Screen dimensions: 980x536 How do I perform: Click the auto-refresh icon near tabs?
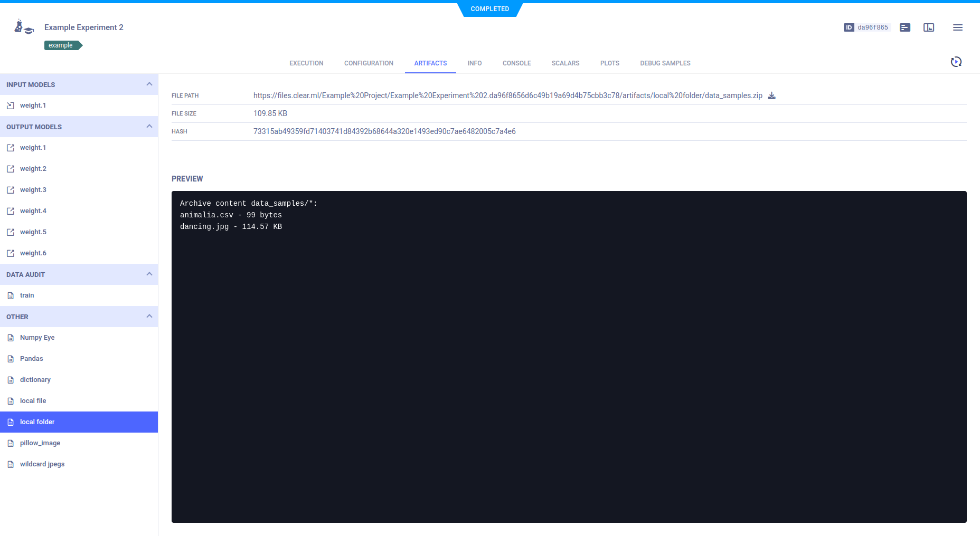tap(956, 62)
